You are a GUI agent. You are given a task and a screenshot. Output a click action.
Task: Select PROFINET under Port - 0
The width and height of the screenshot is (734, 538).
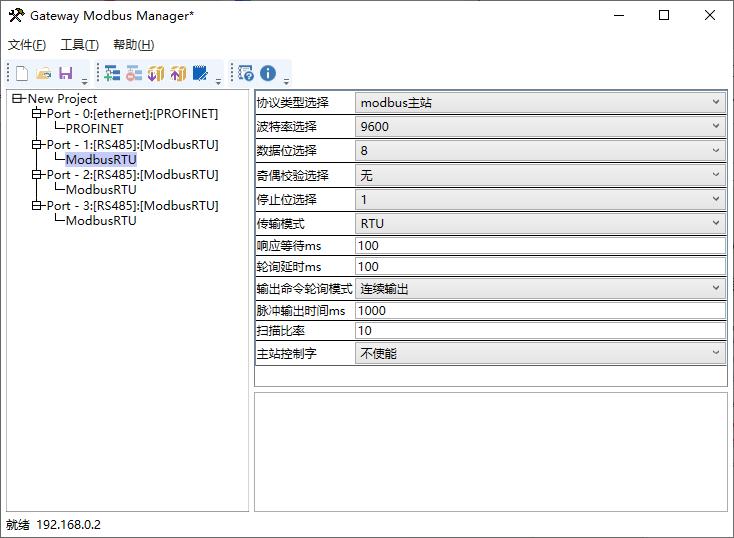tap(95, 128)
